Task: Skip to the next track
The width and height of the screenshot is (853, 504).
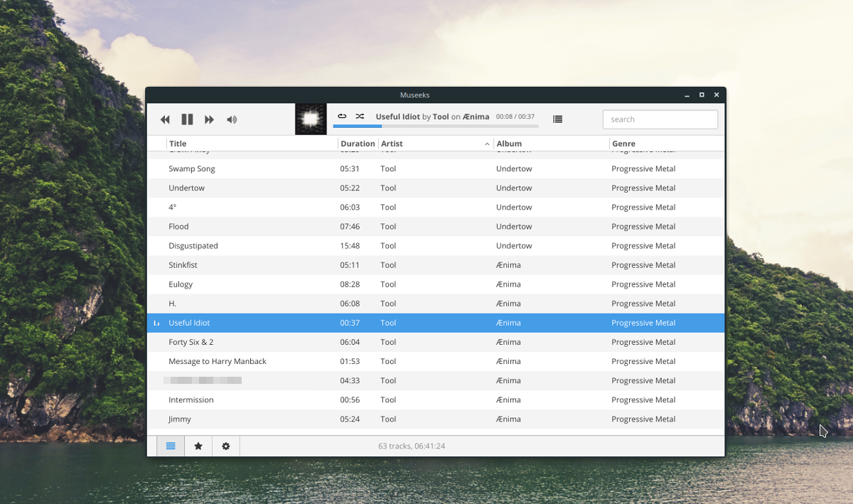Action: (209, 119)
